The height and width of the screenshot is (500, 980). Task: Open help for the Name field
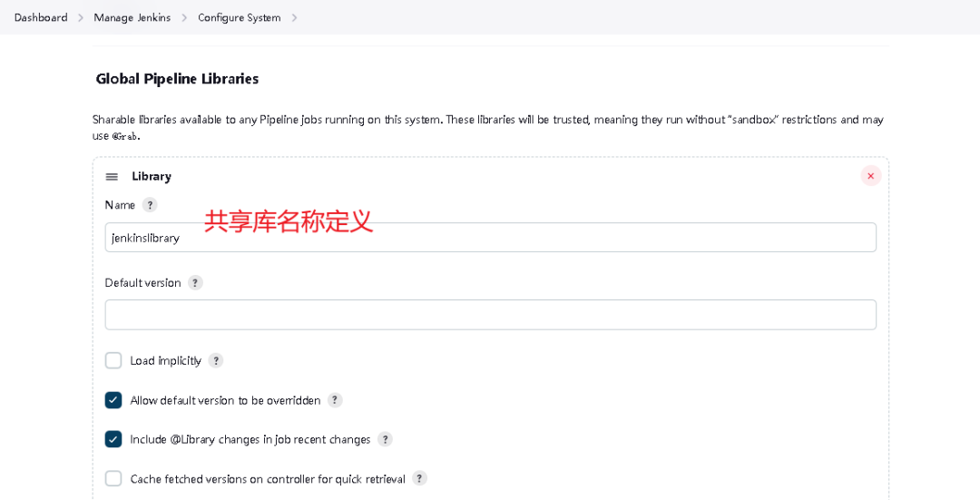click(x=150, y=205)
